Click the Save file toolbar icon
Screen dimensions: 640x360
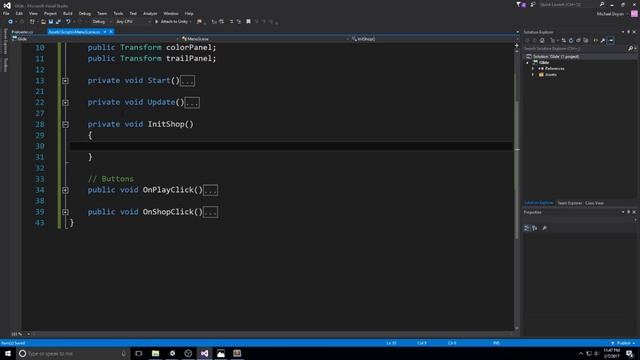pos(51,22)
